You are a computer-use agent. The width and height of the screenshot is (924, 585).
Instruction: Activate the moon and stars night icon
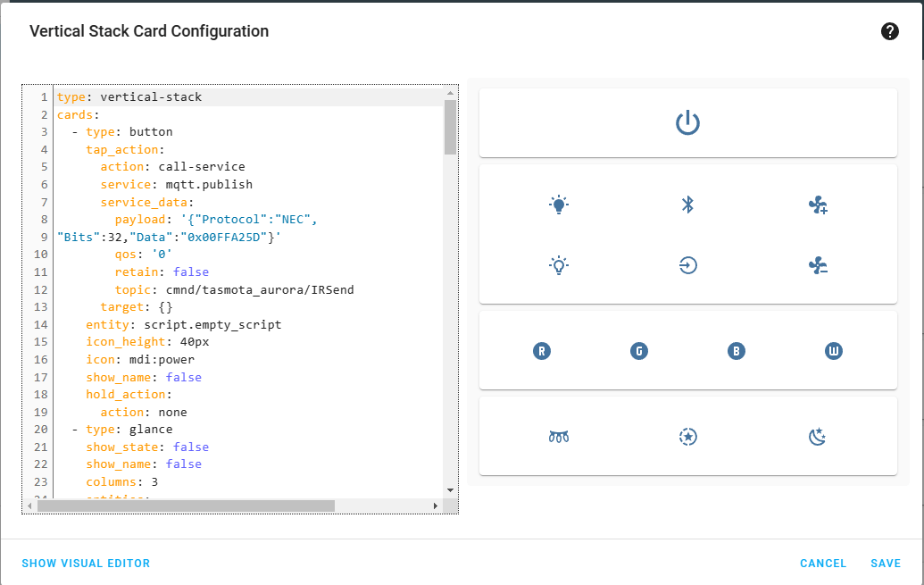817,437
